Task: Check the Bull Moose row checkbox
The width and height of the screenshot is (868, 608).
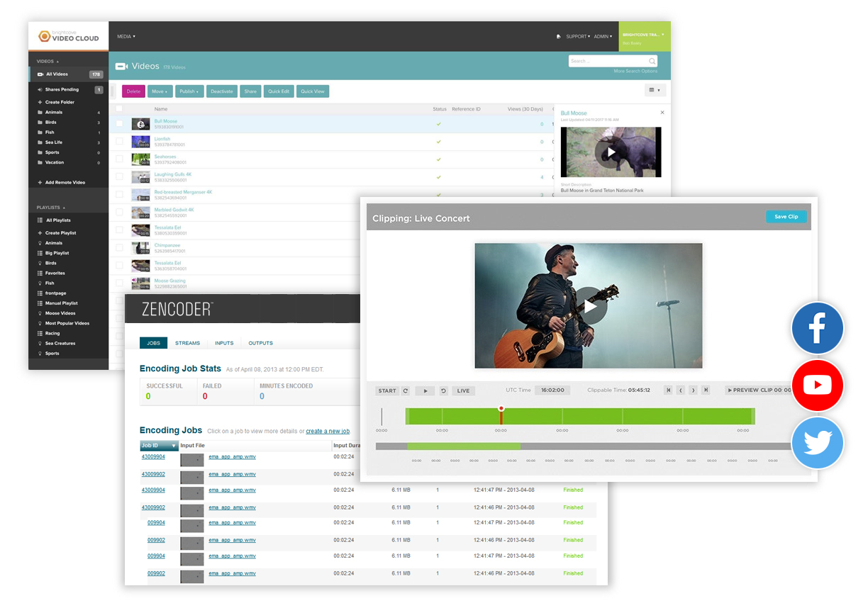Action: (x=119, y=123)
